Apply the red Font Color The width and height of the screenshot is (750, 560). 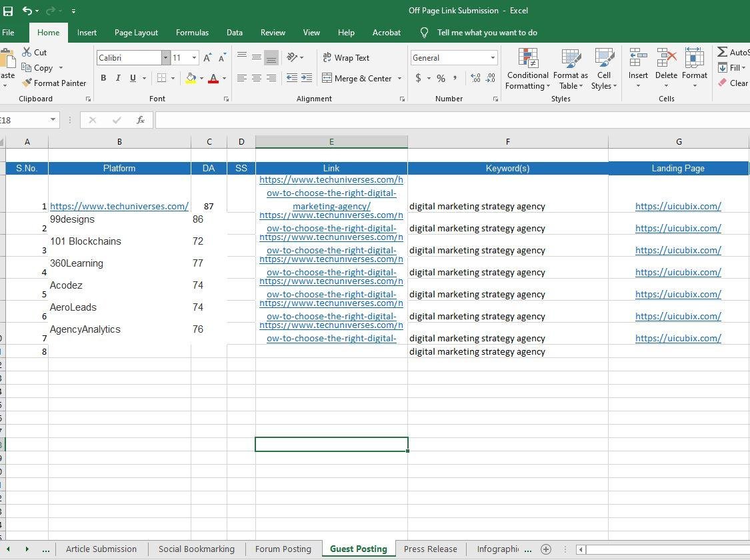click(213, 78)
